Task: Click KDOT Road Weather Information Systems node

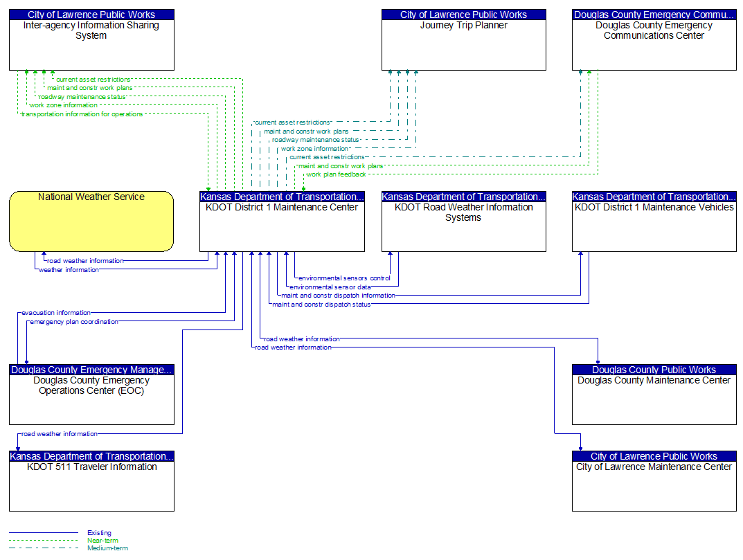Action: [x=464, y=222]
